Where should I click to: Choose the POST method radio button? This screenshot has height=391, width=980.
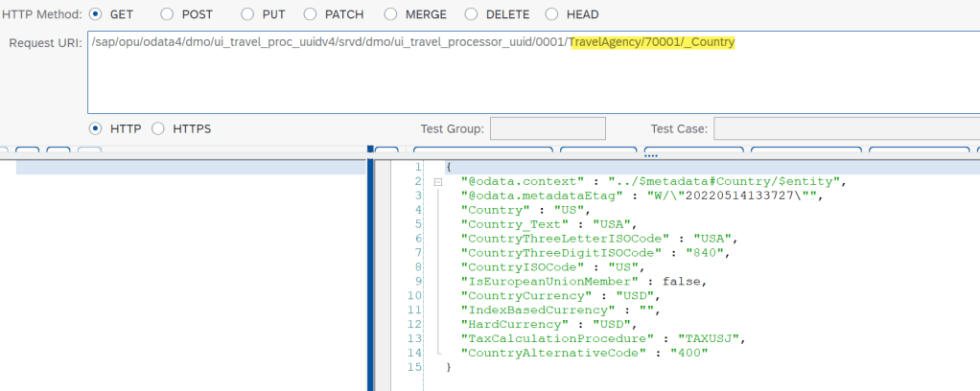tap(168, 14)
